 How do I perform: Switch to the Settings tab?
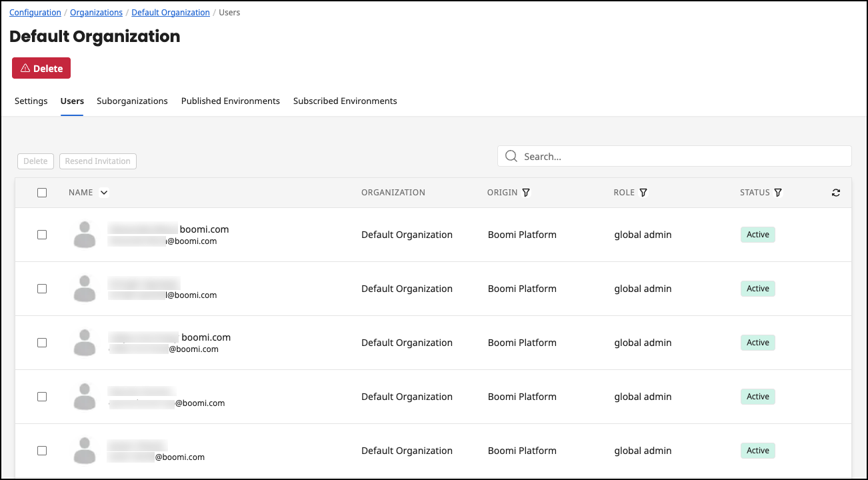click(x=31, y=101)
